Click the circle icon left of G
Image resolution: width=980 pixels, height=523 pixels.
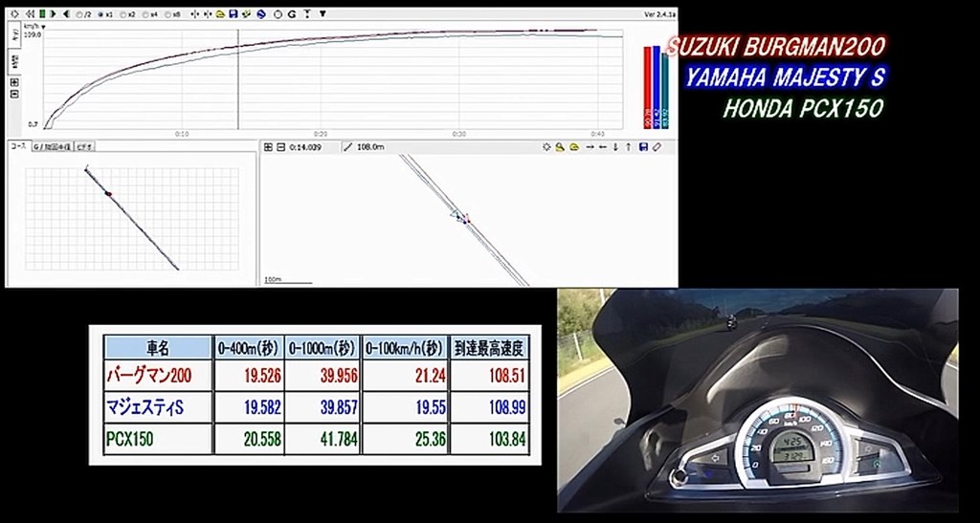pyautogui.click(x=278, y=13)
